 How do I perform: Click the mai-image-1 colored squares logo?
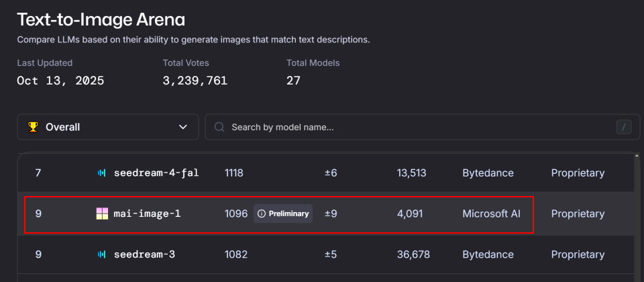(x=101, y=214)
